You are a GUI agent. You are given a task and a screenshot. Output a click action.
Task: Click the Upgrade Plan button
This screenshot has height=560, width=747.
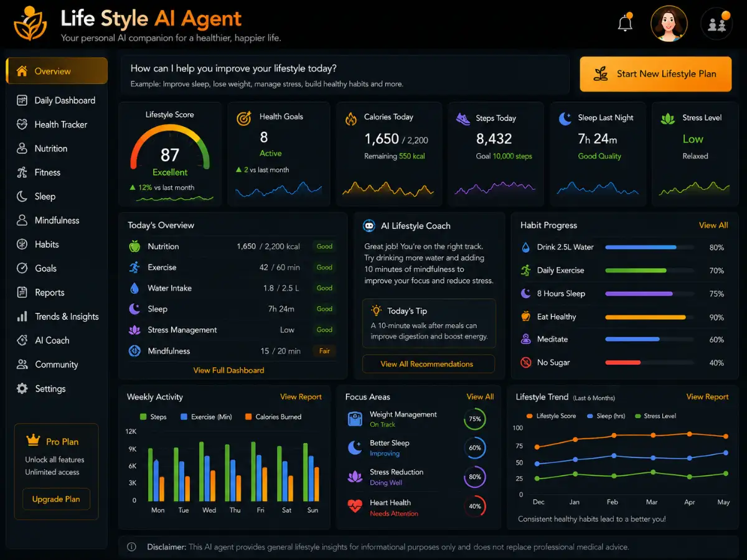pos(56,499)
